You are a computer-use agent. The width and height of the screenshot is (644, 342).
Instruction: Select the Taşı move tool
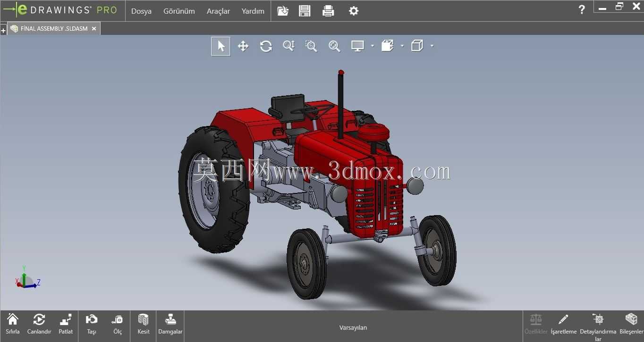pos(92,324)
